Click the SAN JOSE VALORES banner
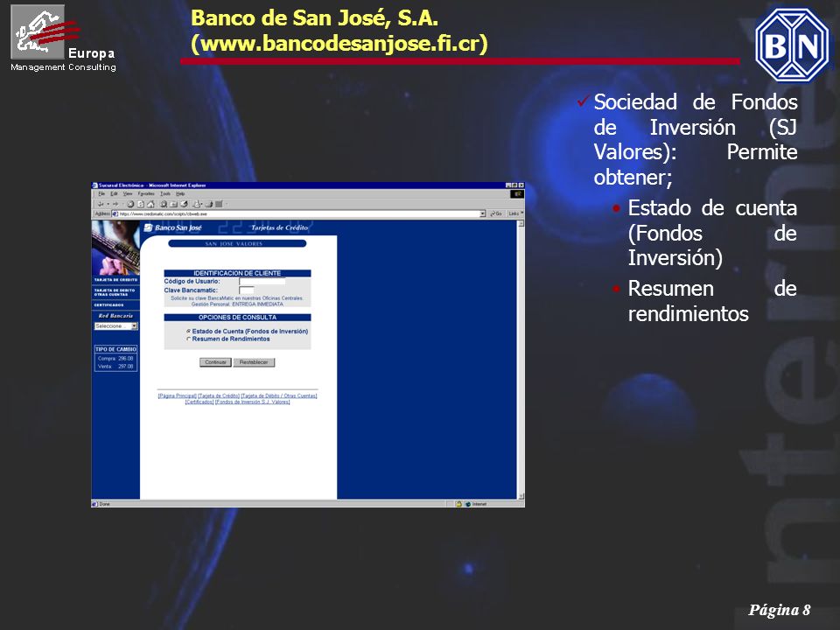The height and width of the screenshot is (630, 840). pyautogui.click(x=237, y=244)
